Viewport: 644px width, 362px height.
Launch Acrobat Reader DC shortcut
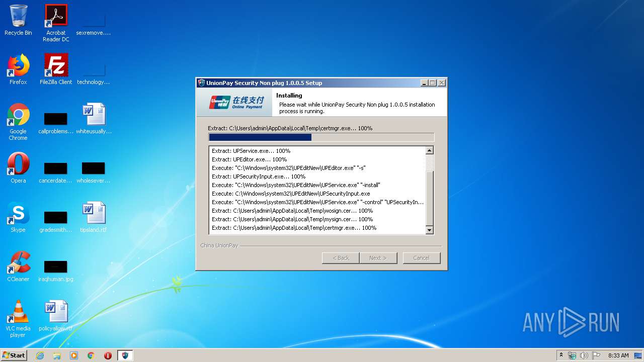pos(56,23)
